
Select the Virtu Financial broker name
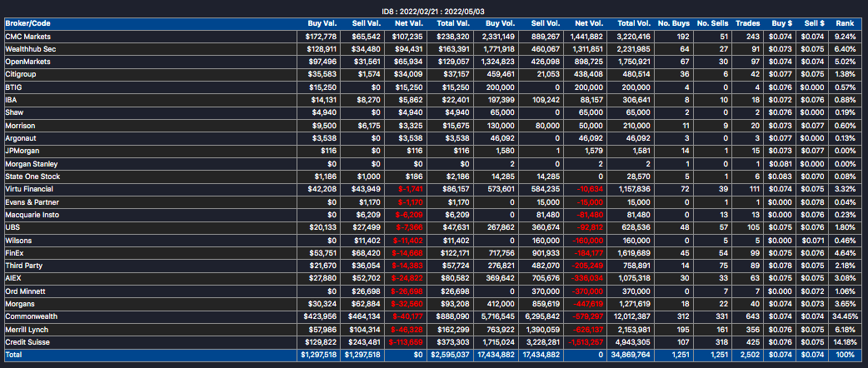[31, 189]
